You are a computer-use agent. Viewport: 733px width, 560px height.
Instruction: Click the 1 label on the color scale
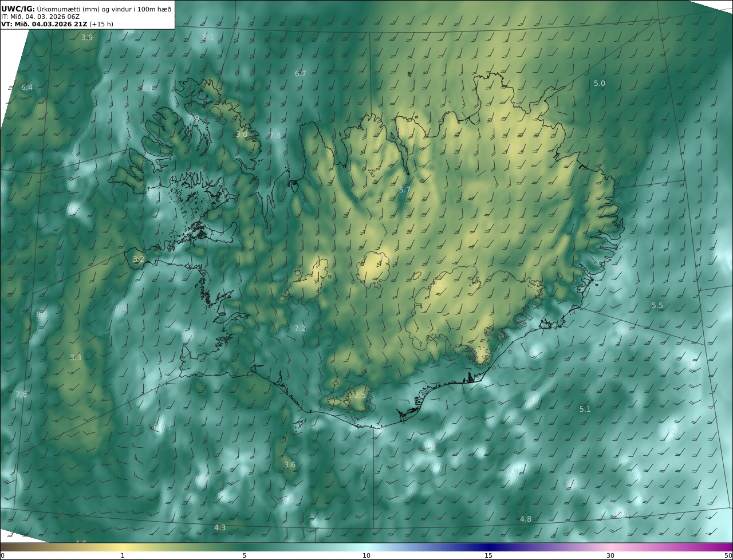point(123,555)
